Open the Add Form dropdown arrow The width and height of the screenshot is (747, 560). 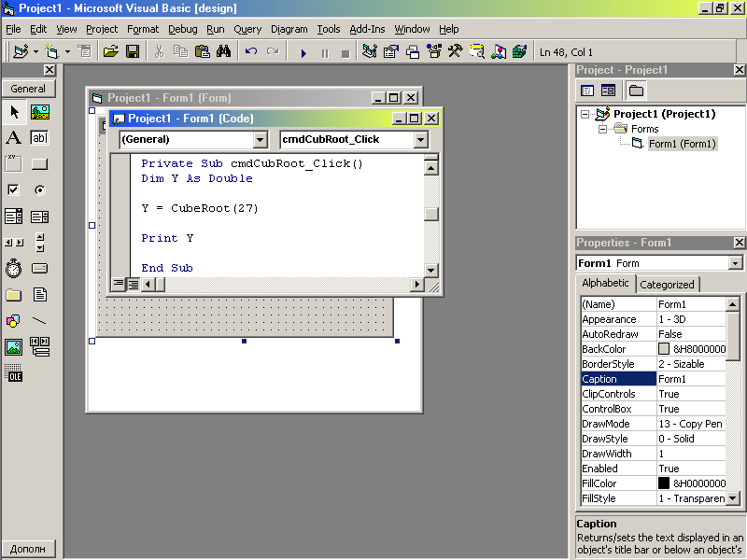click(x=67, y=51)
